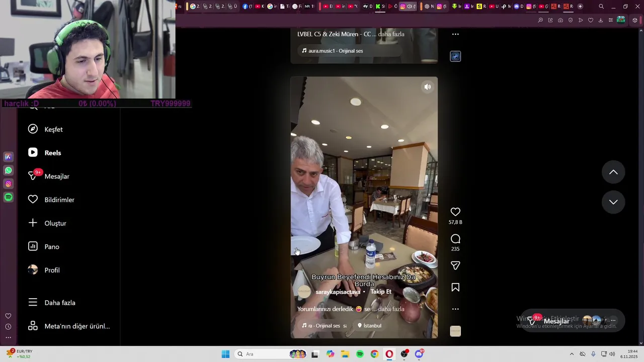
Task: Open Opera easy setup sliders icon
Action: coord(611,20)
